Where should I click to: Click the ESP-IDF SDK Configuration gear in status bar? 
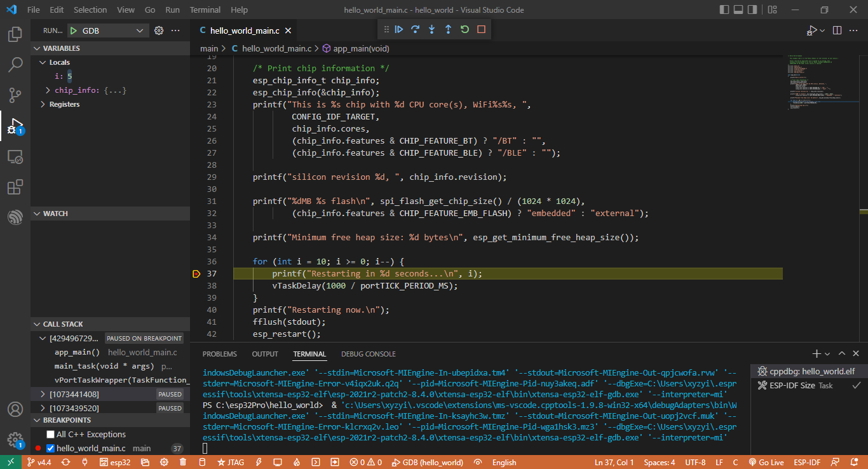tap(165, 463)
